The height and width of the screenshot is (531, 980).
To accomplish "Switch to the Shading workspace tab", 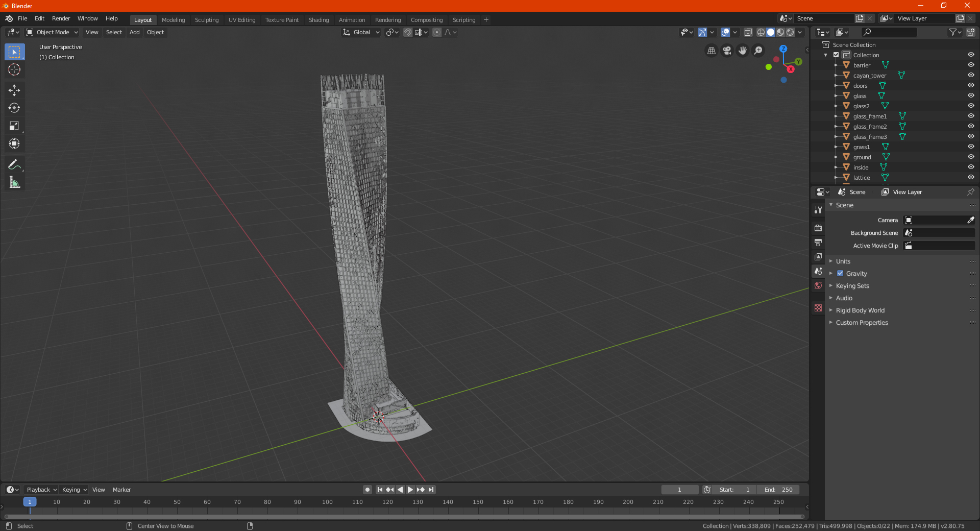I will click(x=318, y=20).
